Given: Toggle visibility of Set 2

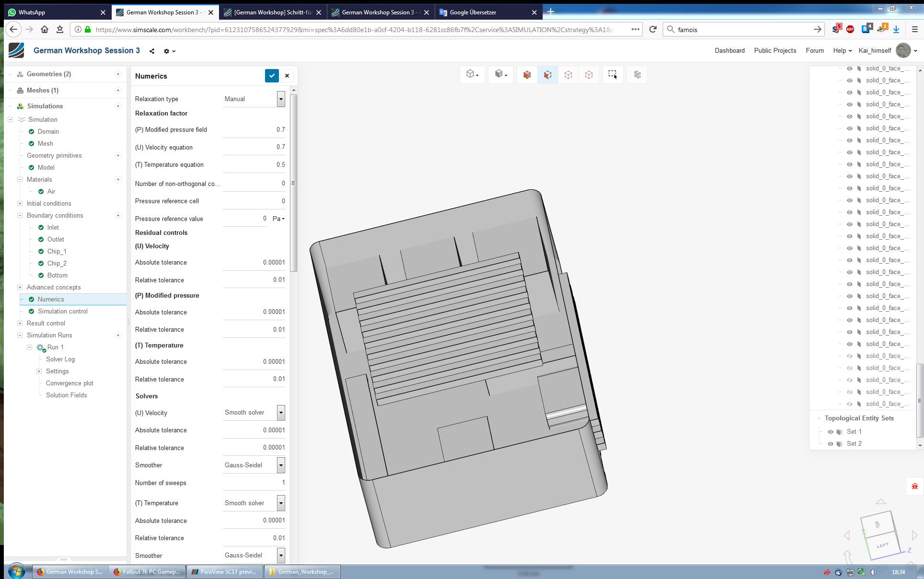Looking at the screenshot, I should pyautogui.click(x=831, y=444).
